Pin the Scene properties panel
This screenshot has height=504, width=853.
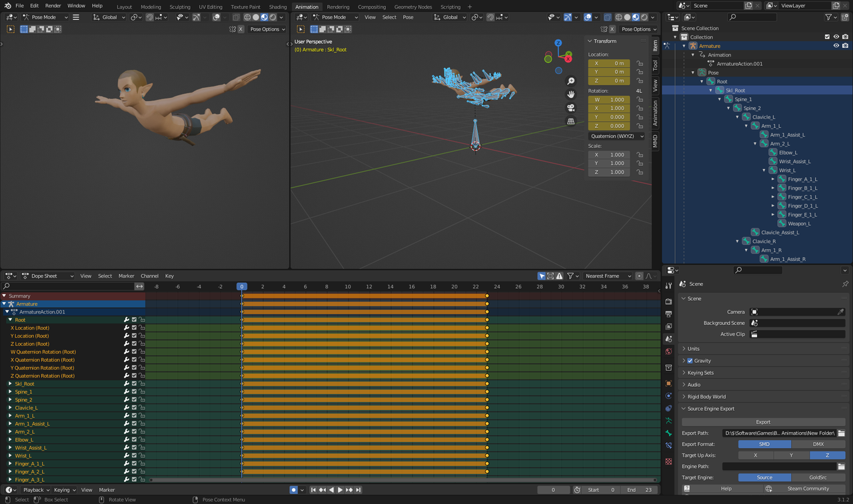pos(845,284)
